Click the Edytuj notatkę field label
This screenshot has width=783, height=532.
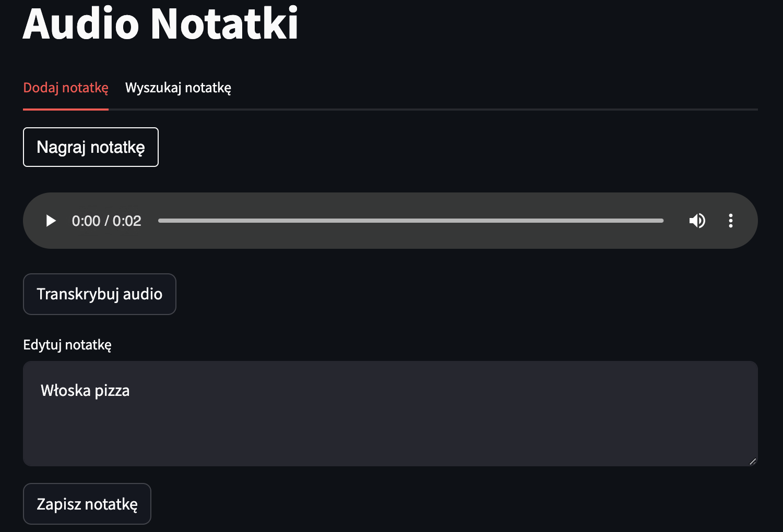point(67,345)
